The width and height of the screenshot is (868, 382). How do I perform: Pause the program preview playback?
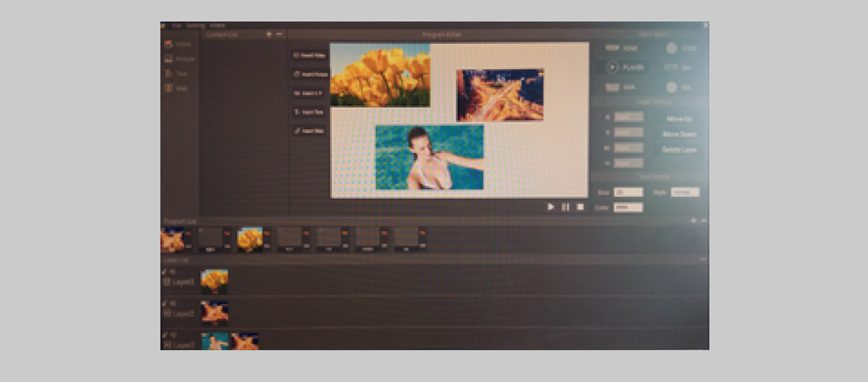[566, 207]
